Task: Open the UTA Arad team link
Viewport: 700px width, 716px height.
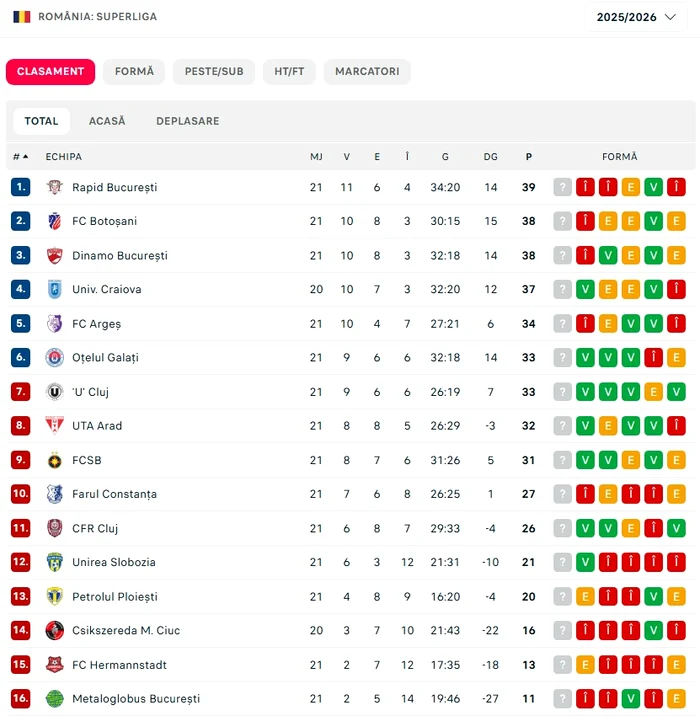Action: point(97,426)
